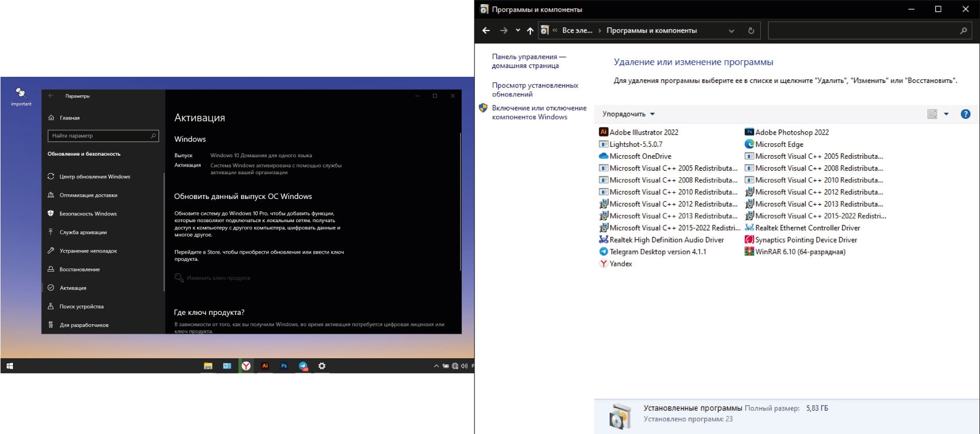Click volume icon in system tray
The image size is (980, 434).
pyautogui.click(x=464, y=366)
